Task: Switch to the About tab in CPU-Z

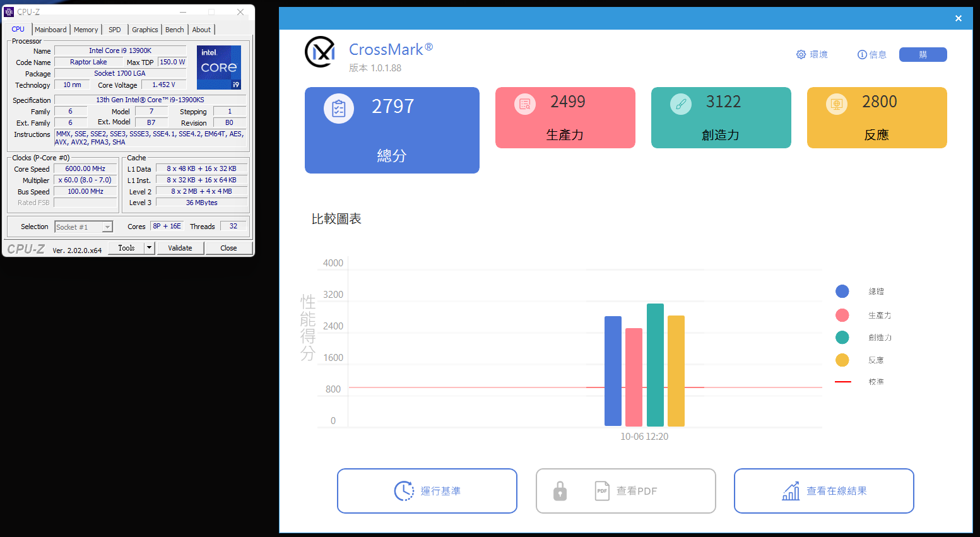Action: pos(201,30)
